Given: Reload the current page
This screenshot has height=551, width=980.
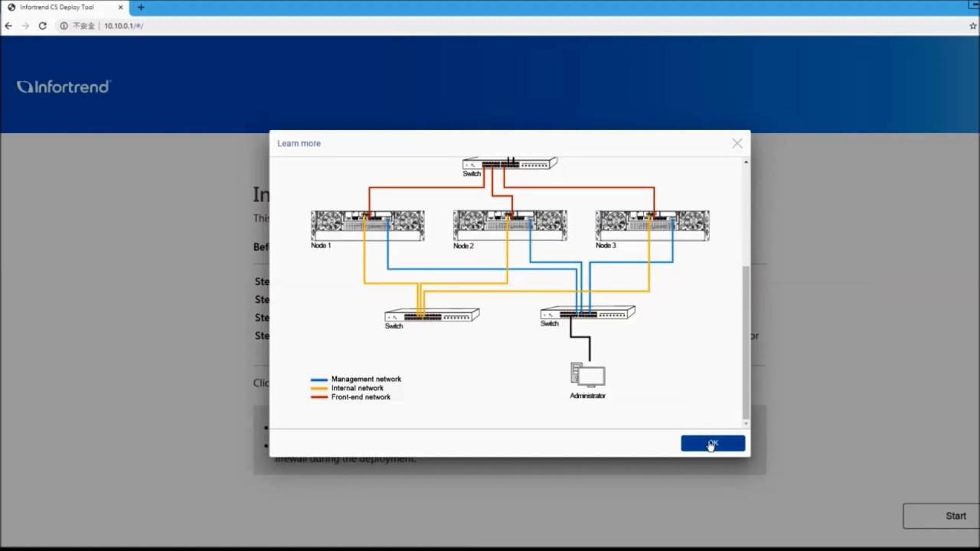Looking at the screenshot, I should (x=42, y=25).
